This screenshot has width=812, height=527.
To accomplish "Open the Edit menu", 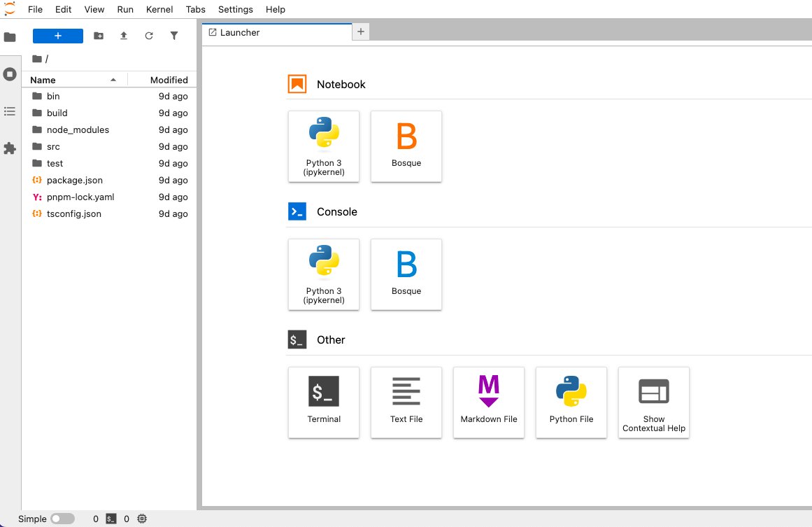I will point(64,9).
